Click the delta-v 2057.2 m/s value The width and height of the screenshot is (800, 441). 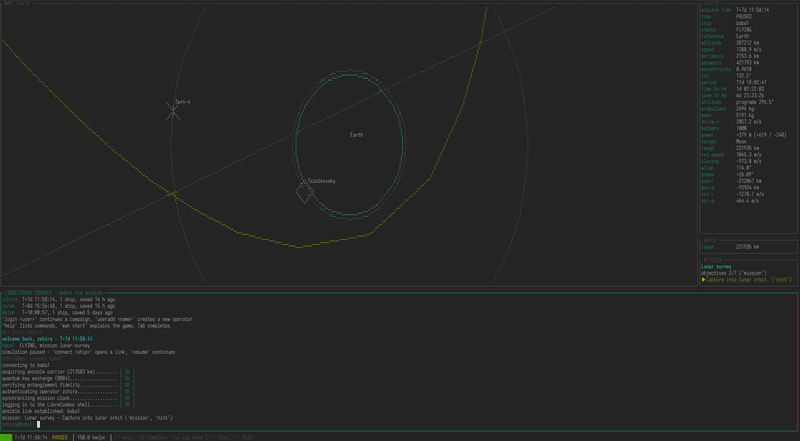click(749, 122)
